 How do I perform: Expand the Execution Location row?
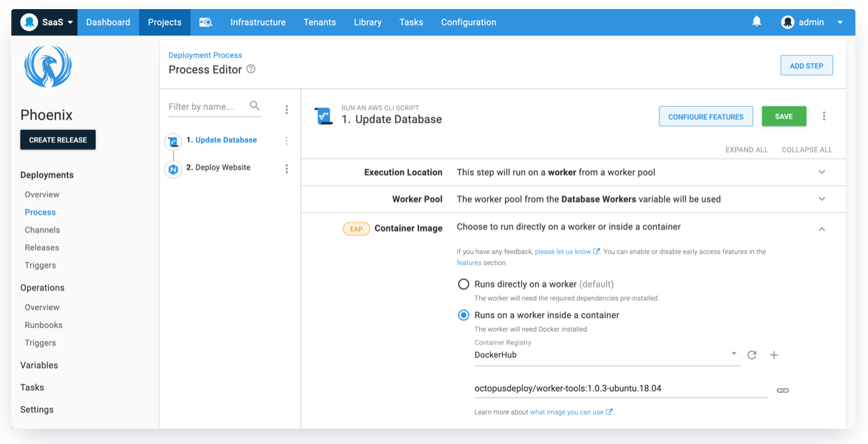(x=822, y=172)
